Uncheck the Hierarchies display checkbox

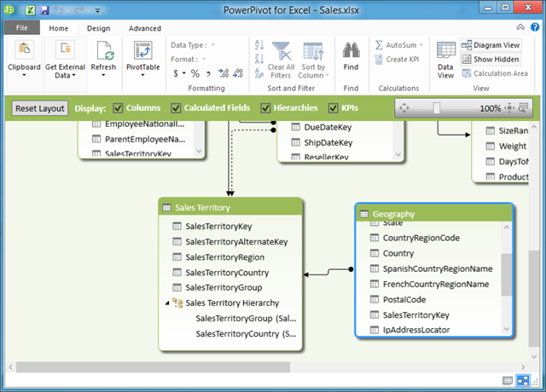(265, 108)
